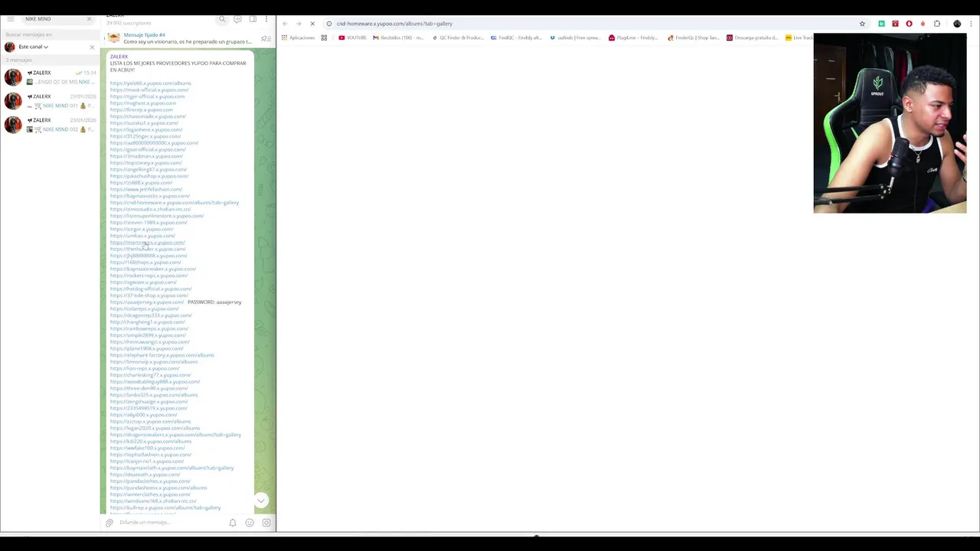The height and width of the screenshot is (551, 980).
Task: Click the webcam overlay thumbnail
Action: point(890,122)
